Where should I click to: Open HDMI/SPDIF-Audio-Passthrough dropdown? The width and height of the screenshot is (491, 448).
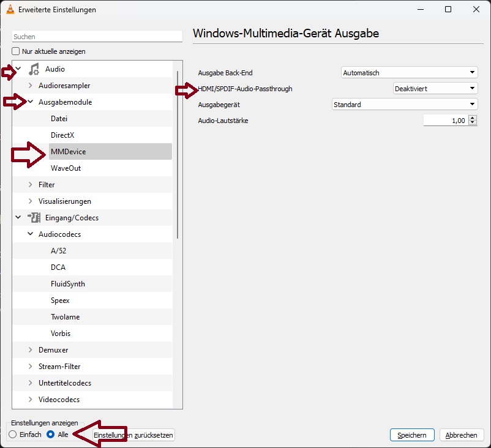(x=435, y=88)
